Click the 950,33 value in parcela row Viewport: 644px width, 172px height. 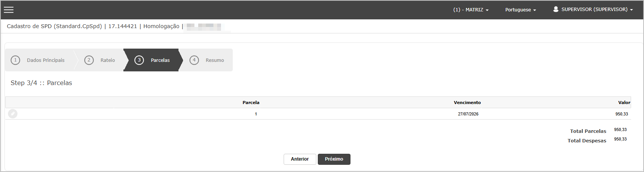click(x=622, y=114)
